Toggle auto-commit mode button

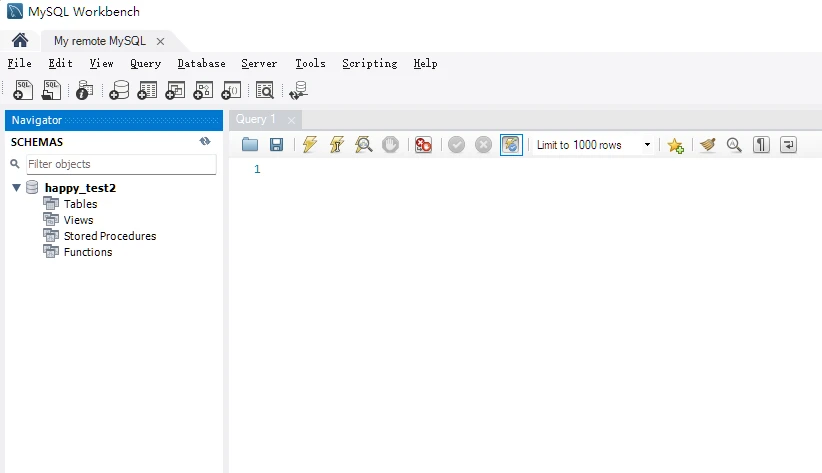pos(511,144)
